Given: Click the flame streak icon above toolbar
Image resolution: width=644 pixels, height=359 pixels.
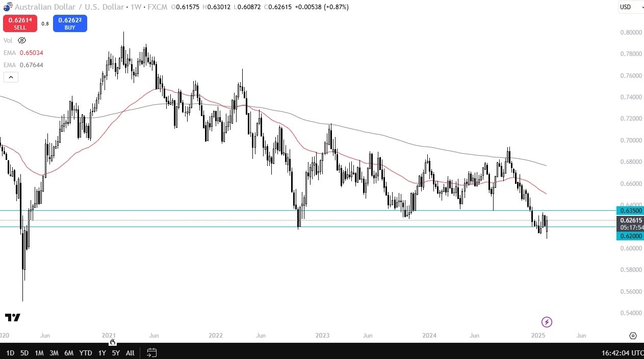Looking at the screenshot, I should click(x=112, y=343).
